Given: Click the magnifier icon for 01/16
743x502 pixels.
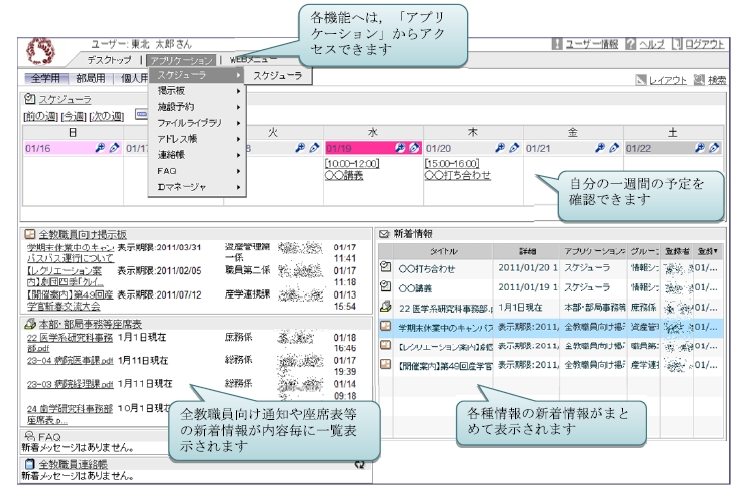Looking at the screenshot, I should tap(100, 148).
